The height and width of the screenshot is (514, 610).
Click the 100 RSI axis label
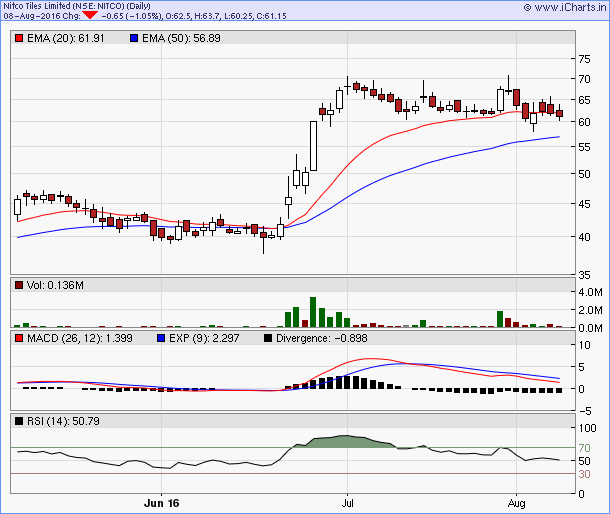click(x=587, y=428)
